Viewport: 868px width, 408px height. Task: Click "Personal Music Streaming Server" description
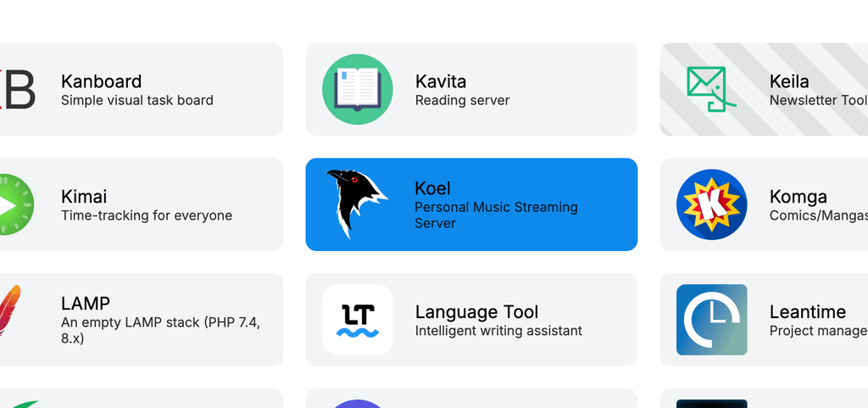click(496, 215)
